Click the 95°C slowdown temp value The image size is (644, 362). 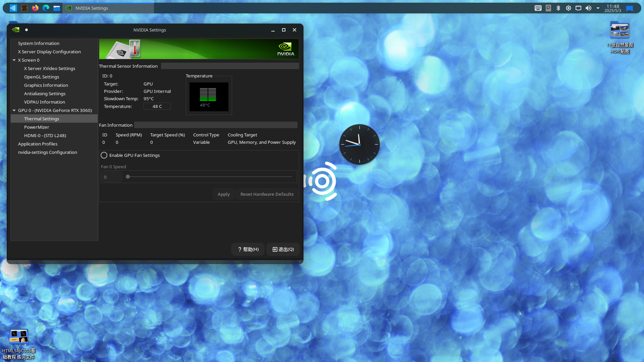point(149,99)
